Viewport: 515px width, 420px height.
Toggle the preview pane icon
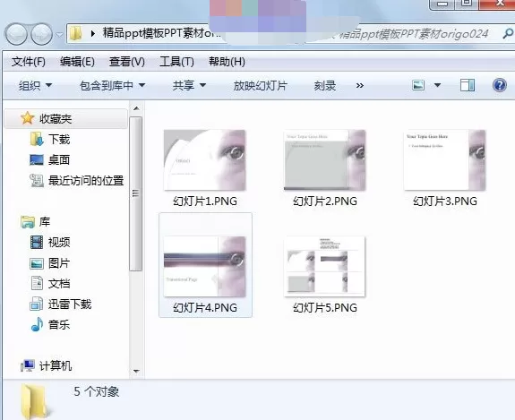pos(468,85)
